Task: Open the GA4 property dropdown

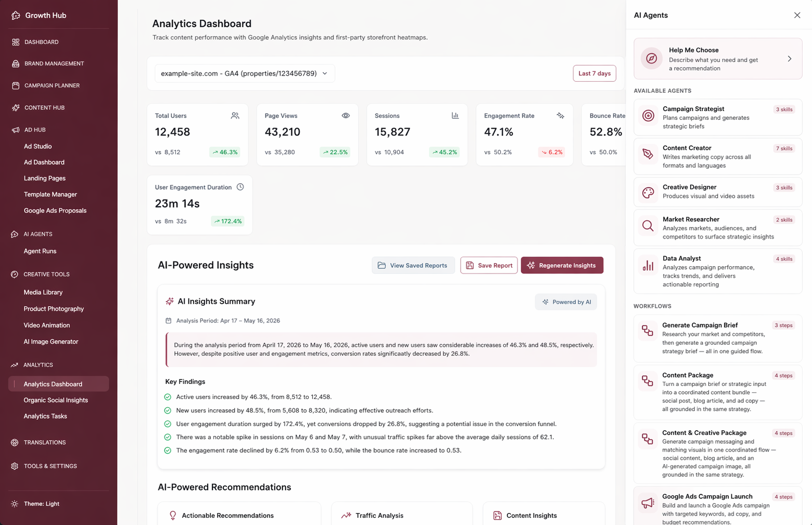Action: click(x=245, y=73)
